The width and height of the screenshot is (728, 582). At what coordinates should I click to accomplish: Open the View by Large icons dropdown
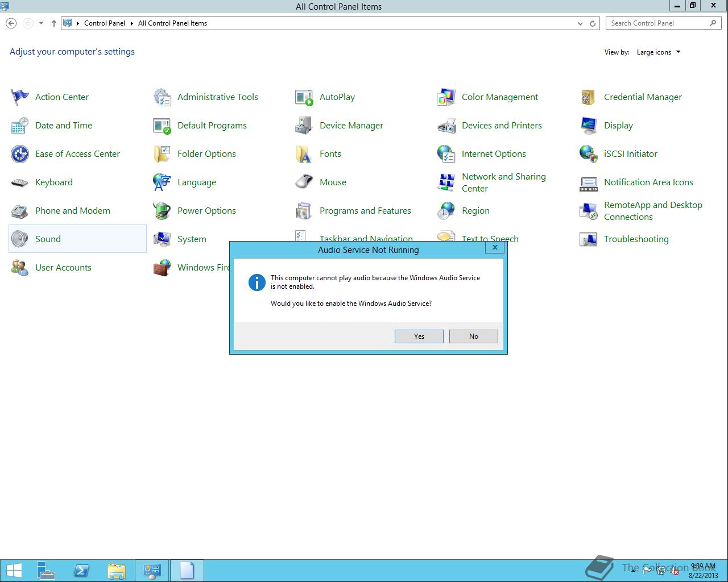pyautogui.click(x=659, y=52)
